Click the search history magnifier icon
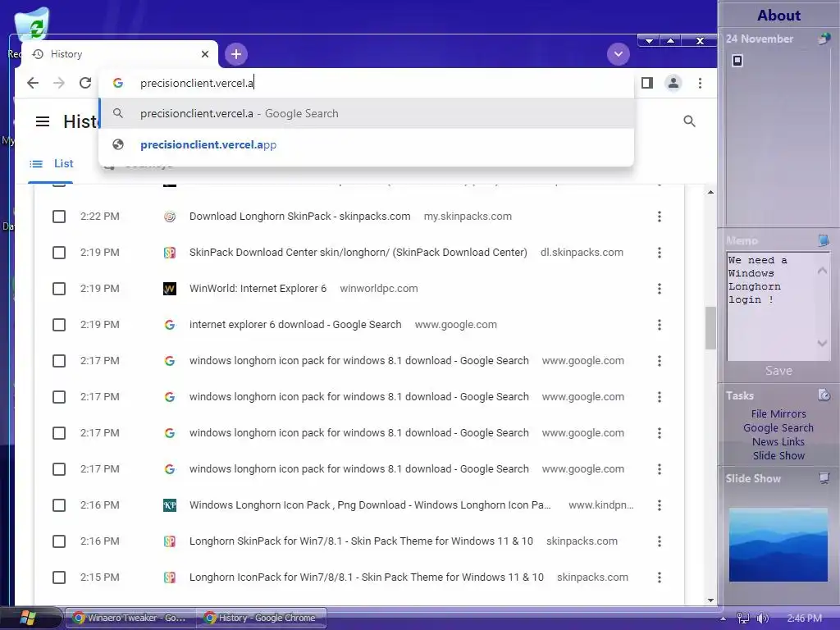The height and width of the screenshot is (630, 840). [689, 121]
